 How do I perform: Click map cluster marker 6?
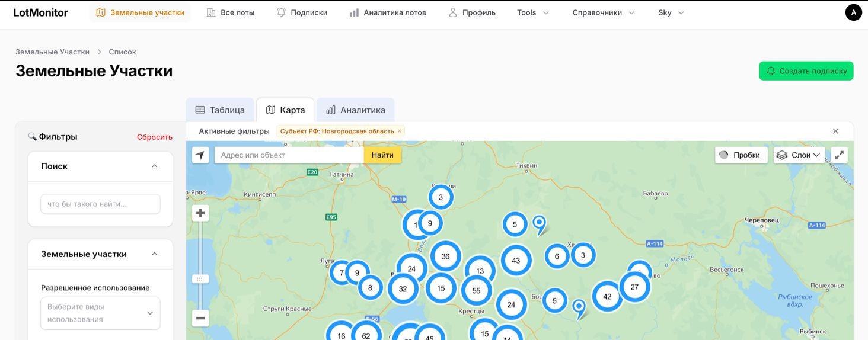tap(557, 256)
